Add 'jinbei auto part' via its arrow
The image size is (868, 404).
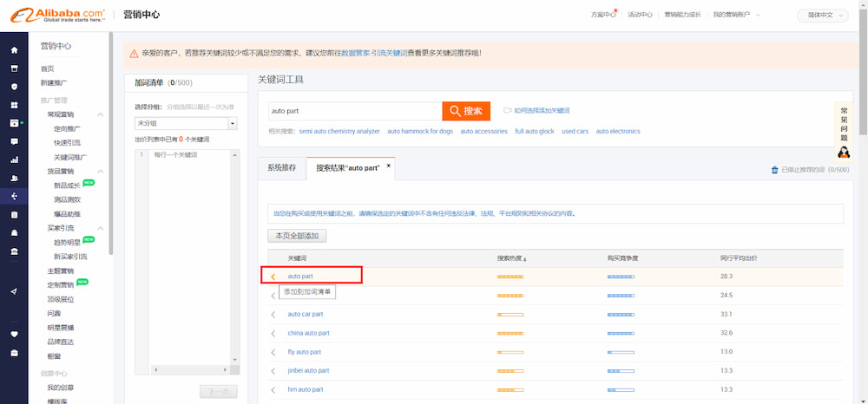pyautogui.click(x=273, y=371)
